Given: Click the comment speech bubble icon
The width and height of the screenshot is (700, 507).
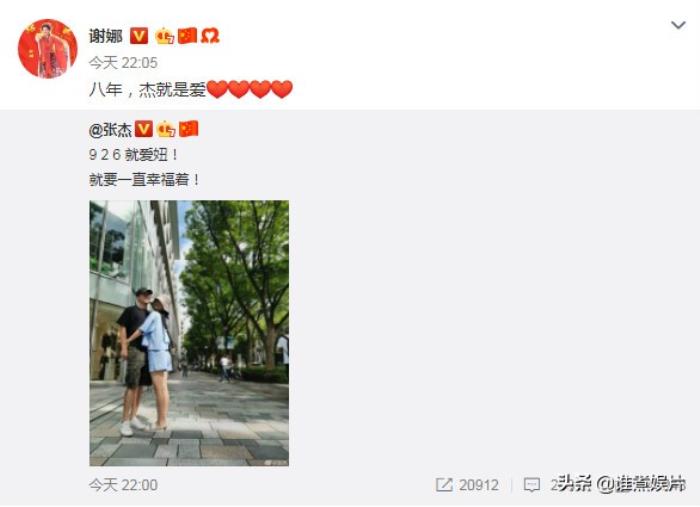Looking at the screenshot, I should pos(532,485).
